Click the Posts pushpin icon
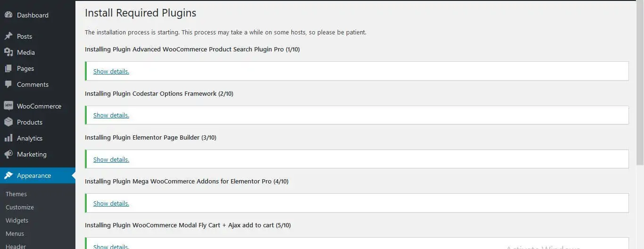Screen dimensions: 644x249 [x=8, y=36]
